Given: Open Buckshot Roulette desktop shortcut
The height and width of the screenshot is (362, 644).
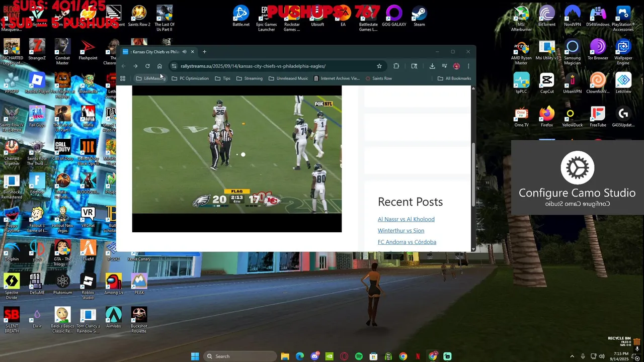Looking at the screenshot, I should pyautogui.click(x=139, y=320).
